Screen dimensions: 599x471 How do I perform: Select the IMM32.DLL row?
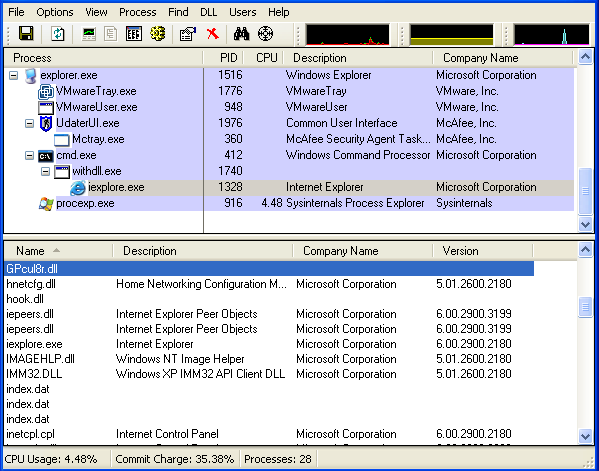coord(269,374)
